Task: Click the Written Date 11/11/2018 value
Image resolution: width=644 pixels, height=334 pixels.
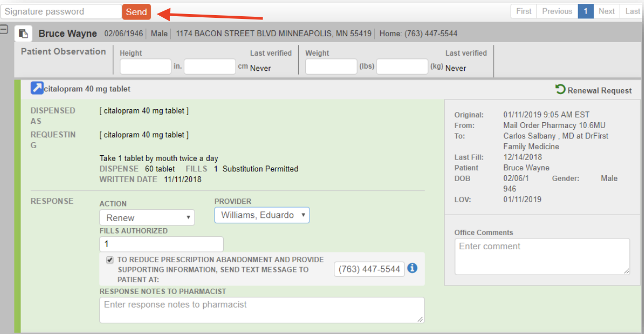Action: tap(183, 179)
